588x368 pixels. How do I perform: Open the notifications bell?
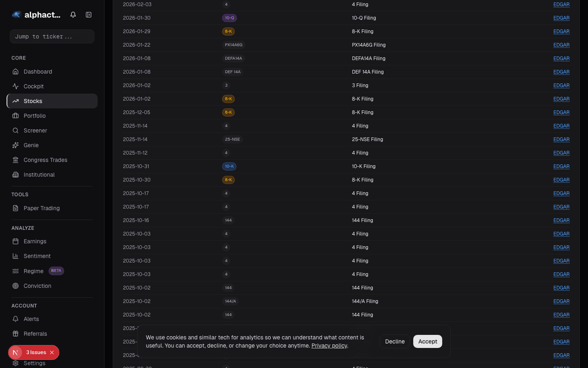point(73,14)
